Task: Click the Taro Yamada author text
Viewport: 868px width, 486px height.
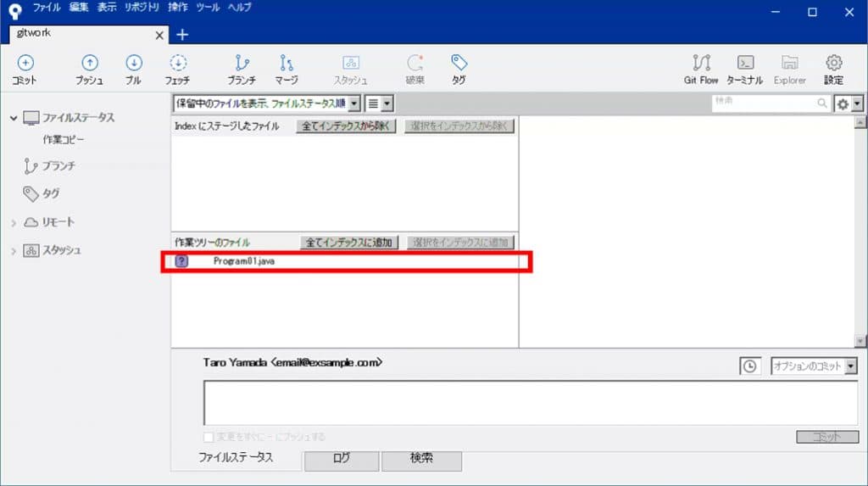Action: pos(292,362)
